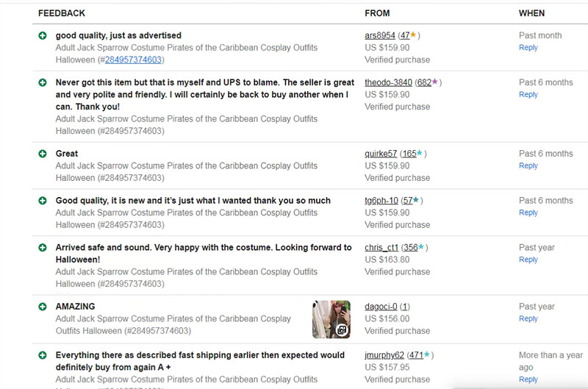The width and height of the screenshot is (588, 389).
Task: Open dagoci-0 member profile
Action: pos(381,307)
